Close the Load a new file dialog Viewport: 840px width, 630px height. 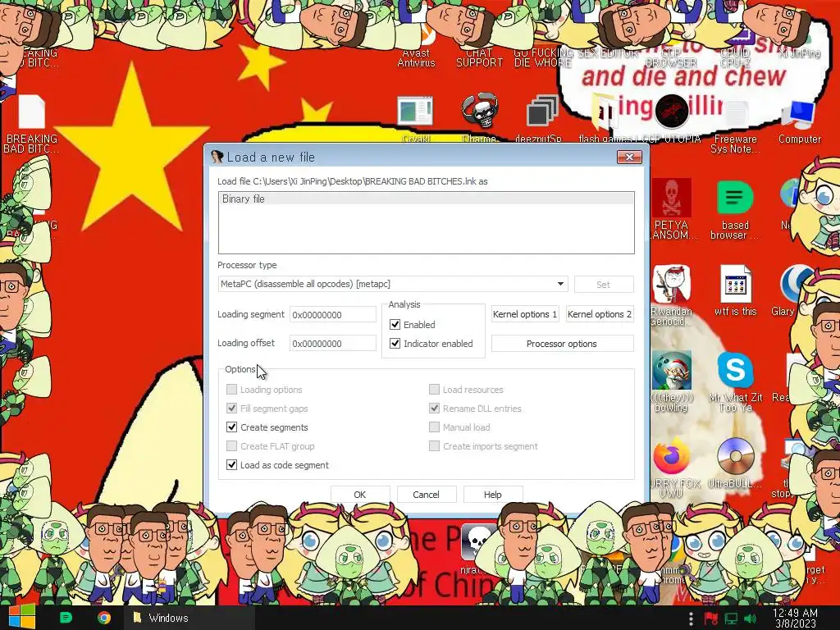click(x=629, y=157)
